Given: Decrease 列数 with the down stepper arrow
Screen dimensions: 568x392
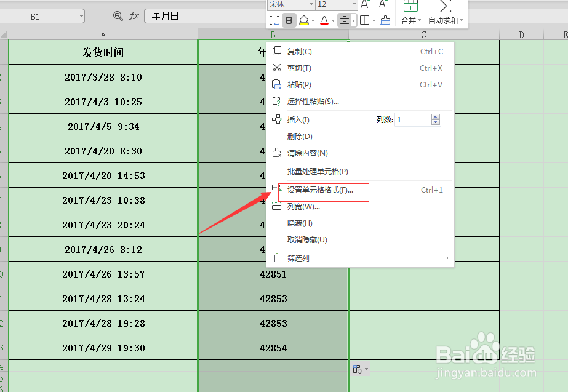Looking at the screenshot, I should coord(436,123).
